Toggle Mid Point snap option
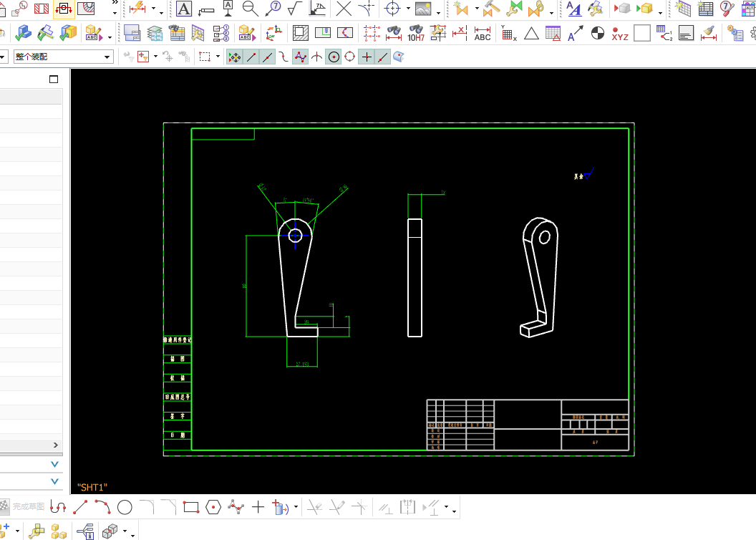Viewport: 756px width, 540px height. 267,57
